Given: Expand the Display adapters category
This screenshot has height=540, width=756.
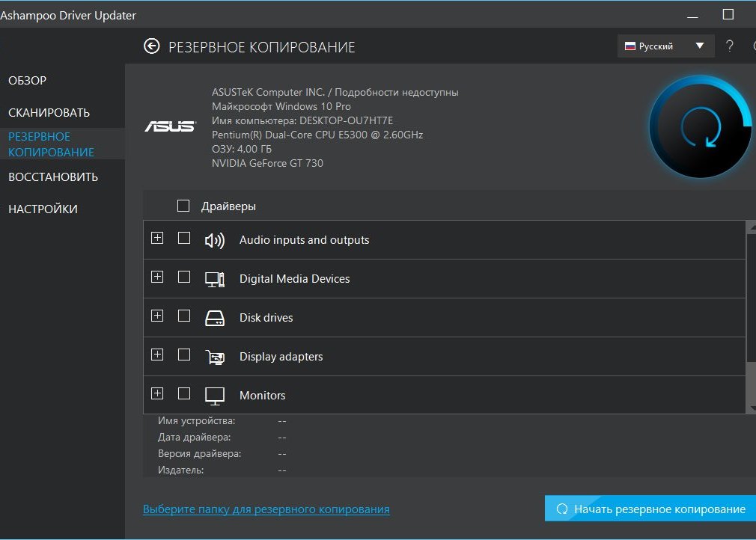Looking at the screenshot, I should (x=157, y=355).
